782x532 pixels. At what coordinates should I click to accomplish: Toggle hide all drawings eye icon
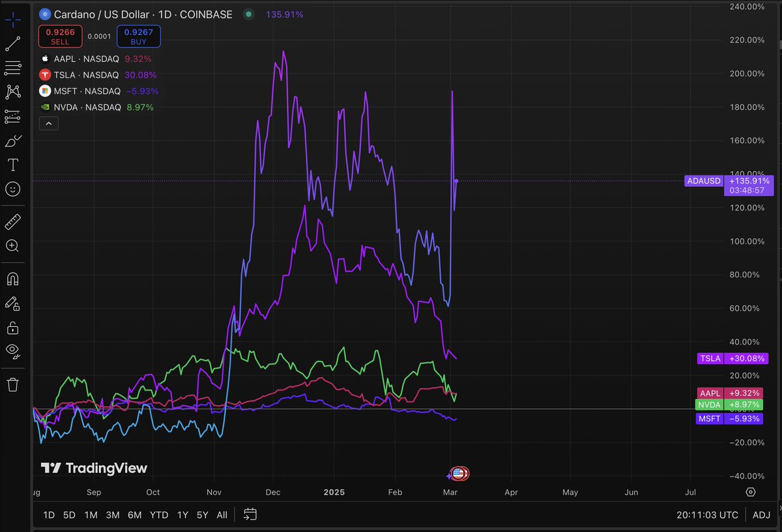click(12, 351)
